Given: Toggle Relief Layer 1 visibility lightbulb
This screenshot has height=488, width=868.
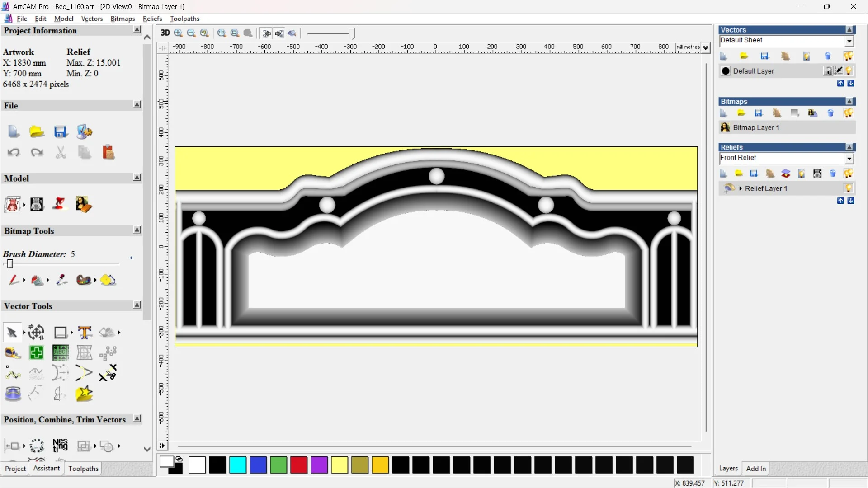Looking at the screenshot, I should pos(848,188).
